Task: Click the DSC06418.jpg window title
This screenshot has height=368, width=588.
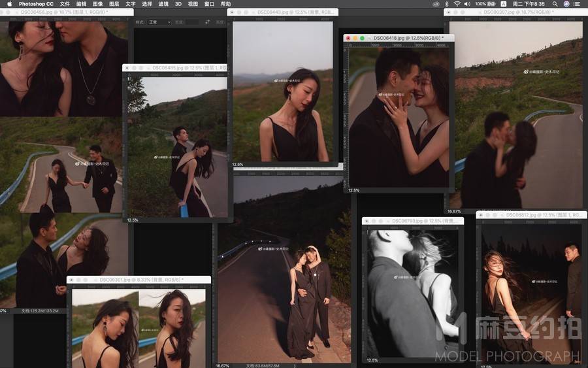Action: [x=408, y=38]
